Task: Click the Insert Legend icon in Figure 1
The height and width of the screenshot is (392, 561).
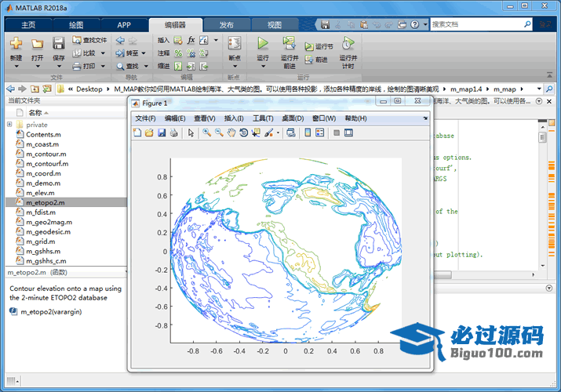Action: point(320,132)
